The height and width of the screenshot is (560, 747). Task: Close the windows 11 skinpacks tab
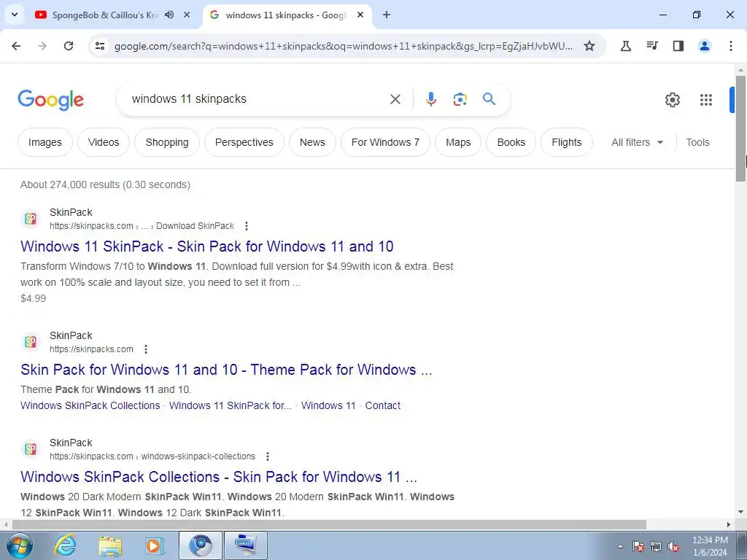360,15
